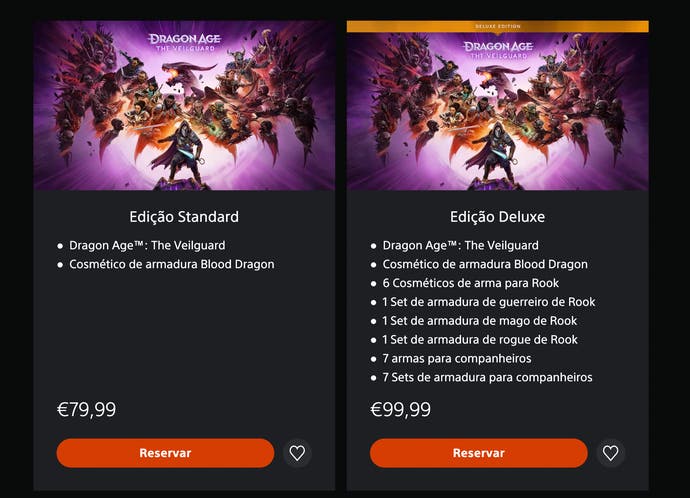Add Edição Standard to wishlist with heart icon
The height and width of the screenshot is (498, 690).
click(297, 453)
